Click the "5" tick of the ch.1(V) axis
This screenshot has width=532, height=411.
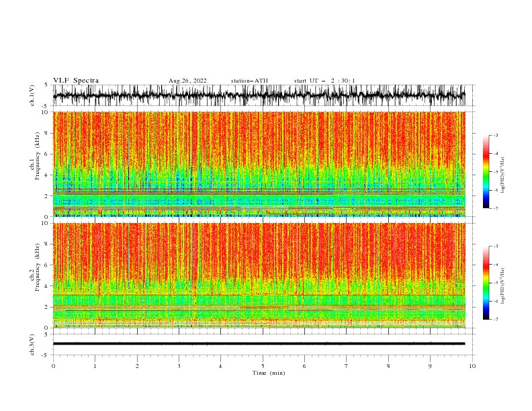(47, 85)
